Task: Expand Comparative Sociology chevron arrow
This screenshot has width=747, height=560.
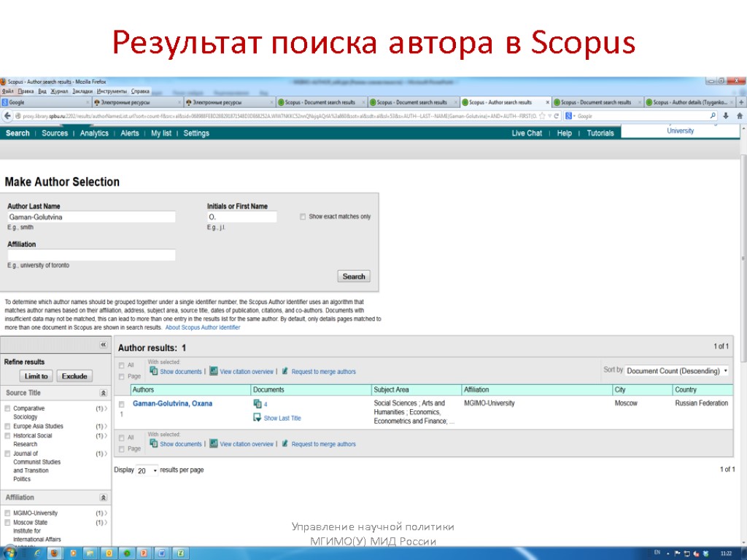Action: 106,408
